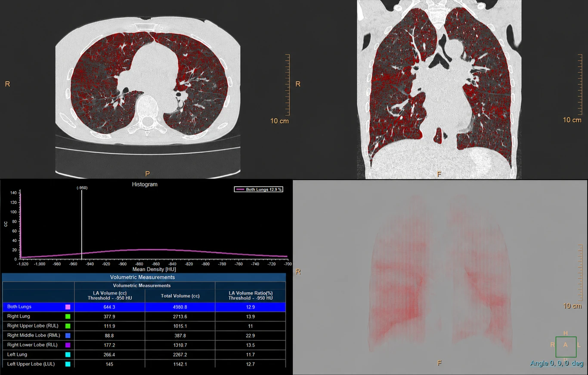This screenshot has width=588, height=375.
Task: Click the Mean Density [HU] axis label
Action: (x=154, y=269)
